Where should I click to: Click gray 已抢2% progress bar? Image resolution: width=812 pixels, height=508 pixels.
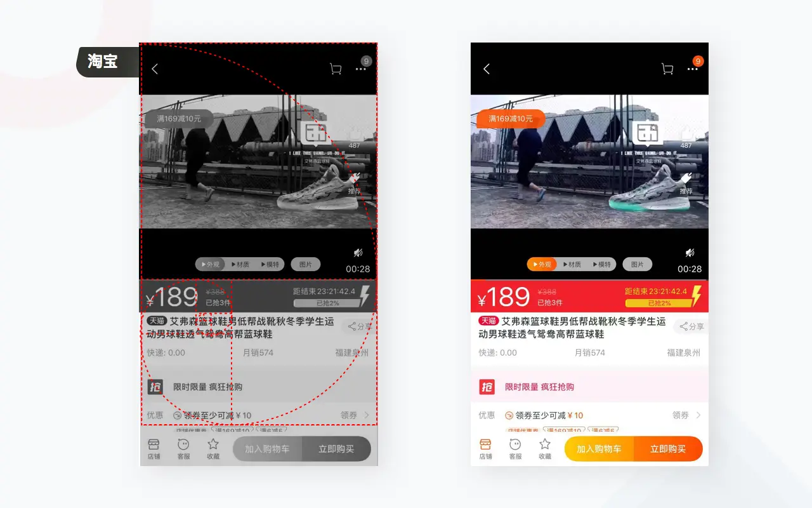(x=327, y=304)
